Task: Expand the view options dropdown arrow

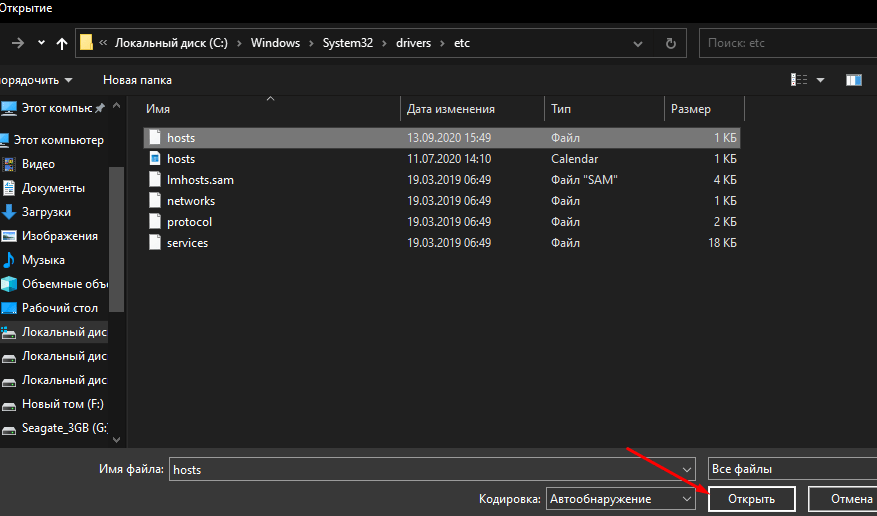Action: tap(821, 80)
